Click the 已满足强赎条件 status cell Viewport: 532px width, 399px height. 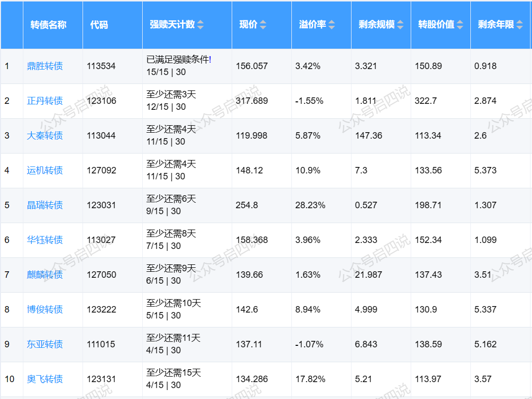pyautogui.click(x=178, y=60)
